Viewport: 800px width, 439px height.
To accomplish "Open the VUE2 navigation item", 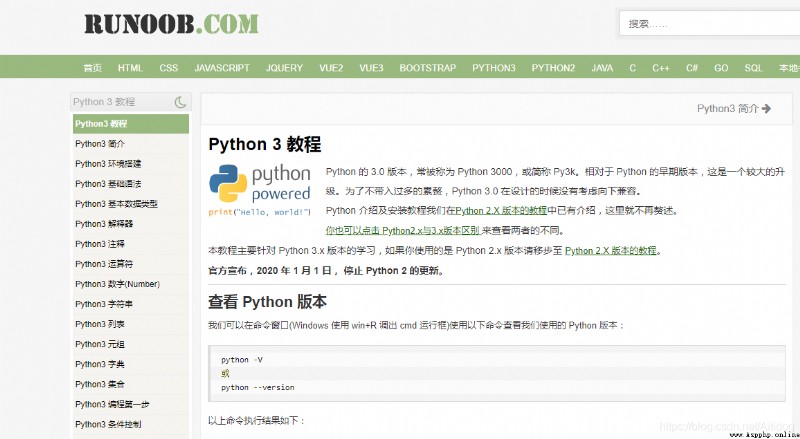I will coord(331,68).
